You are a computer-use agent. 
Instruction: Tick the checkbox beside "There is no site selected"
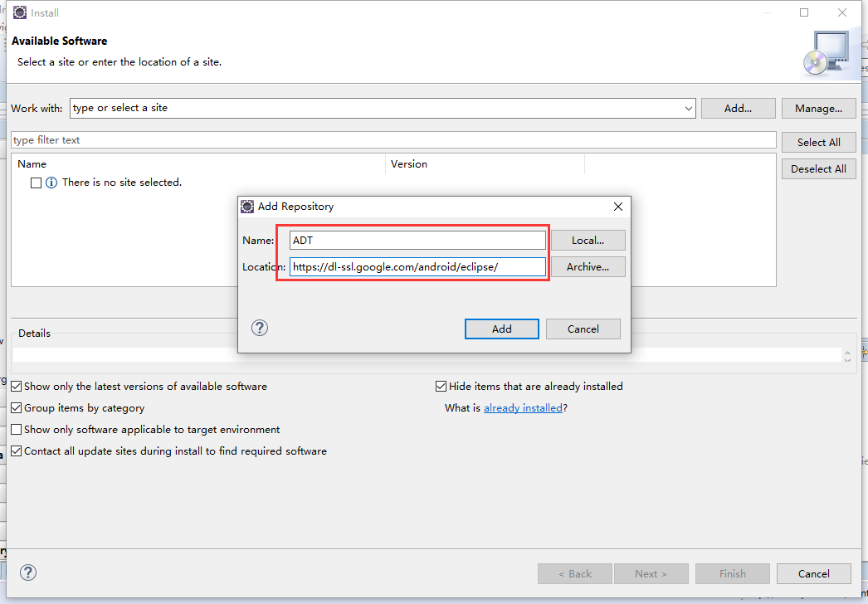coord(35,182)
